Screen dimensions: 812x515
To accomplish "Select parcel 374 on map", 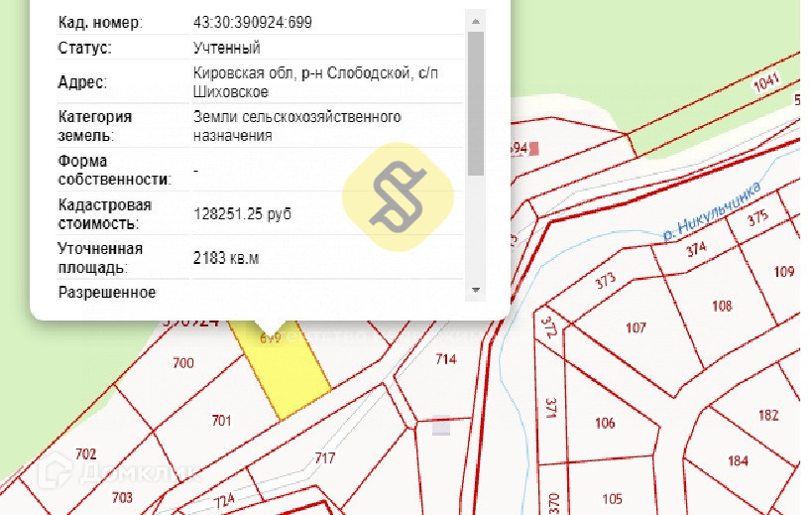I will pos(696,250).
